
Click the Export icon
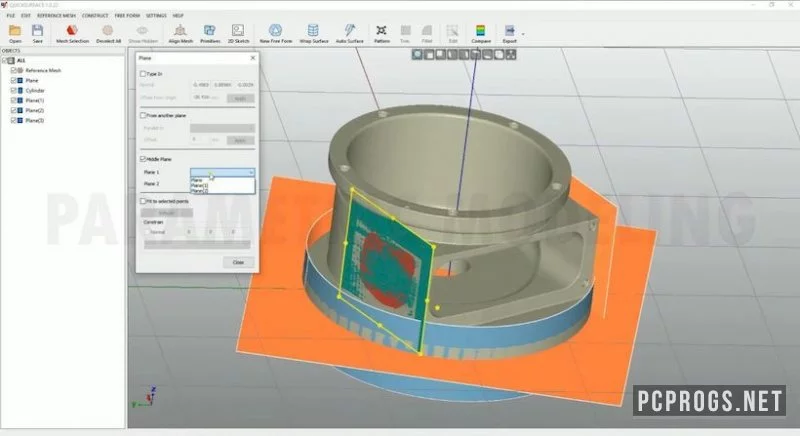[x=509, y=31]
